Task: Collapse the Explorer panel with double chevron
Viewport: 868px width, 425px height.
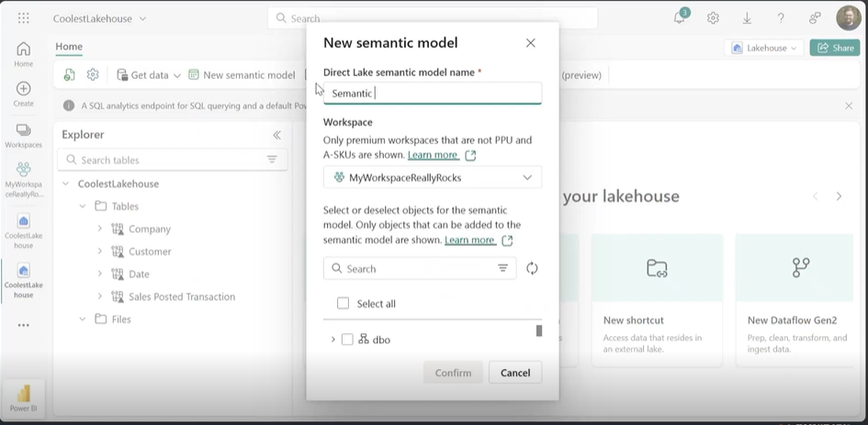Action: coord(276,135)
